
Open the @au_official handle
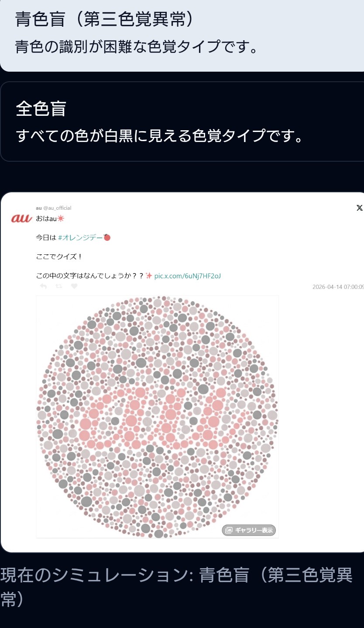pyautogui.click(x=57, y=208)
